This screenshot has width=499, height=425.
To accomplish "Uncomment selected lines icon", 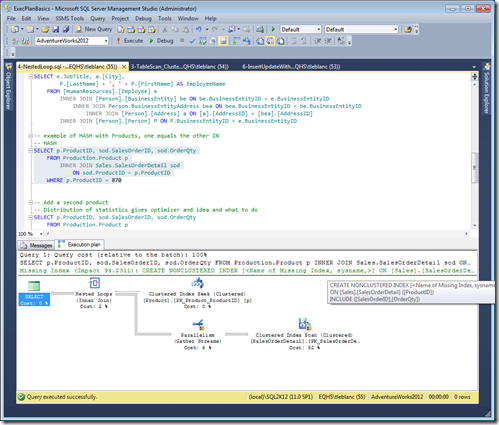I will pos(304,41).
